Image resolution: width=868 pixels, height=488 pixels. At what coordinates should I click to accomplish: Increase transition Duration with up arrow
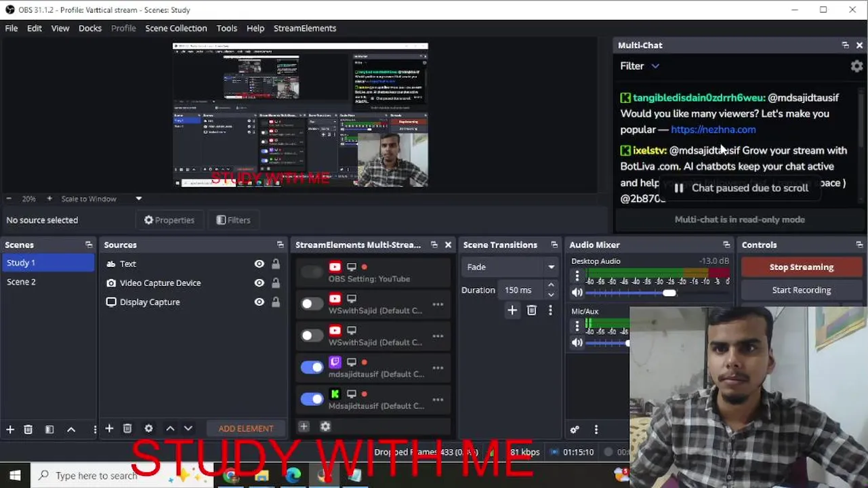point(551,285)
